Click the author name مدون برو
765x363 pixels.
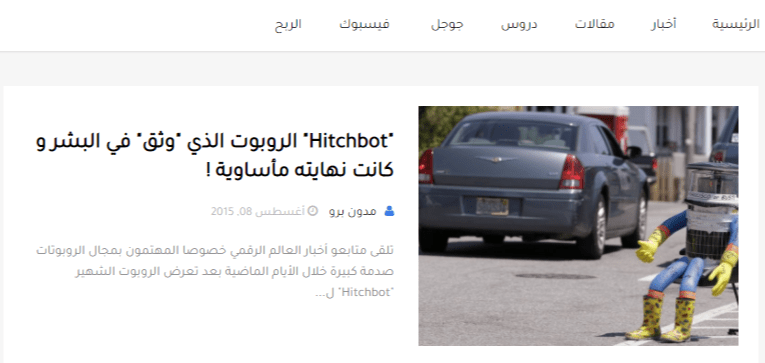click(x=353, y=211)
